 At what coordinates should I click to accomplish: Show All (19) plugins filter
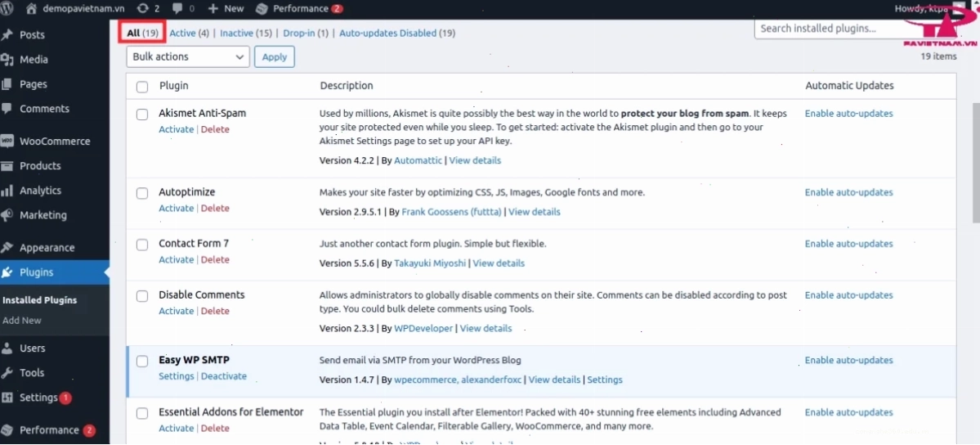(142, 33)
